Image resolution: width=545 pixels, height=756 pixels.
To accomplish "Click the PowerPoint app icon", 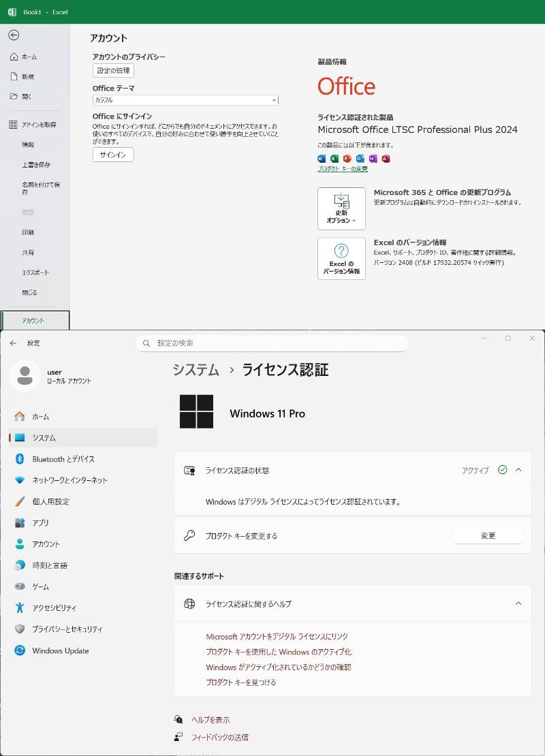I will [x=347, y=159].
